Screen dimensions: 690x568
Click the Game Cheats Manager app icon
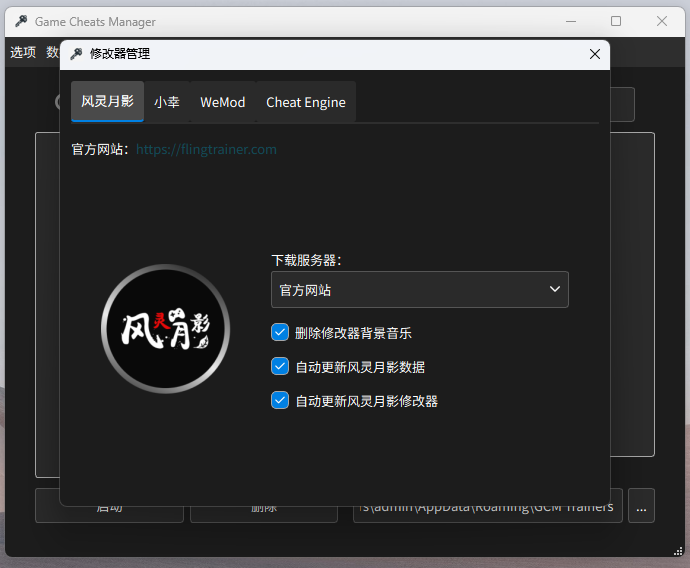coord(21,21)
